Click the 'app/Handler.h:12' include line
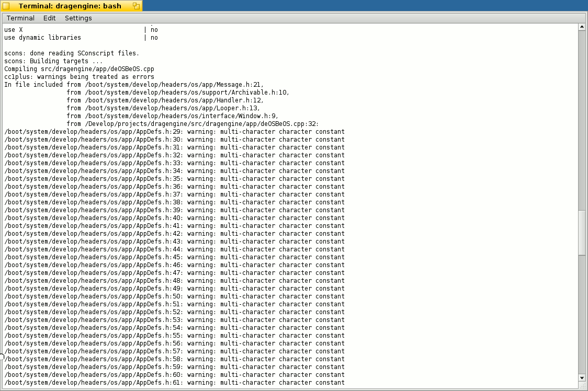 pyautogui.click(x=165, y=100)
